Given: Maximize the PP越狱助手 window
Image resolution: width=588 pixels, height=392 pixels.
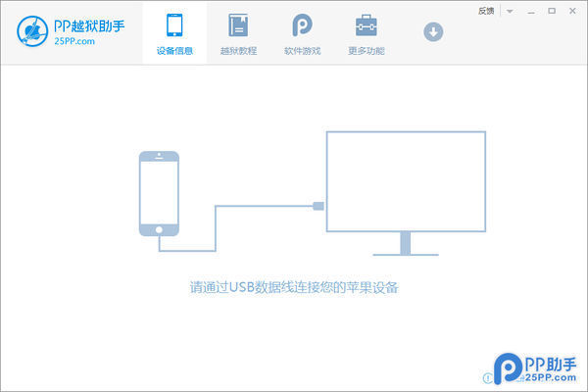Looking at the screenshot, I should 552,11.
